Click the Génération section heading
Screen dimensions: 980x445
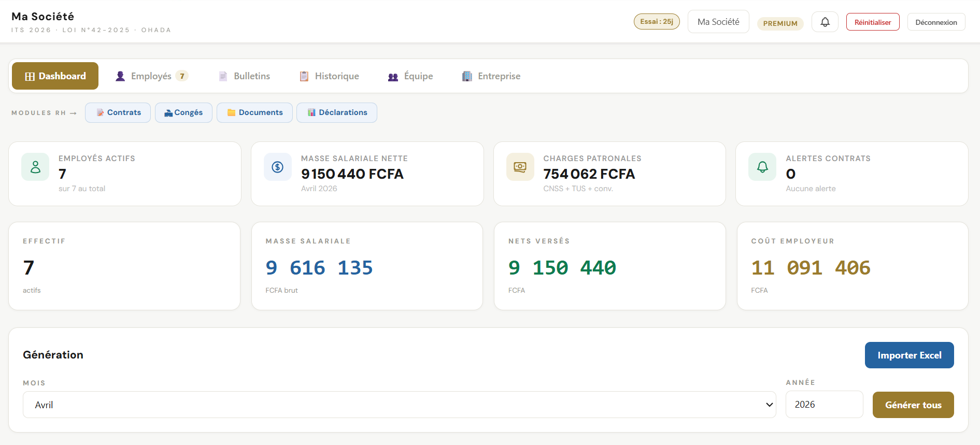tap(53, 355)
